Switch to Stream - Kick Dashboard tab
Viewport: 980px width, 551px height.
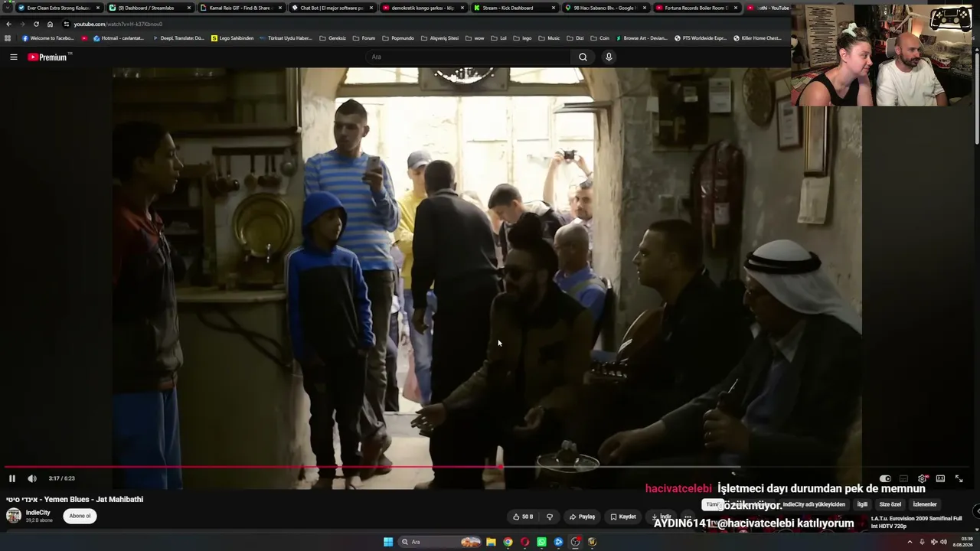click(514, 8)
